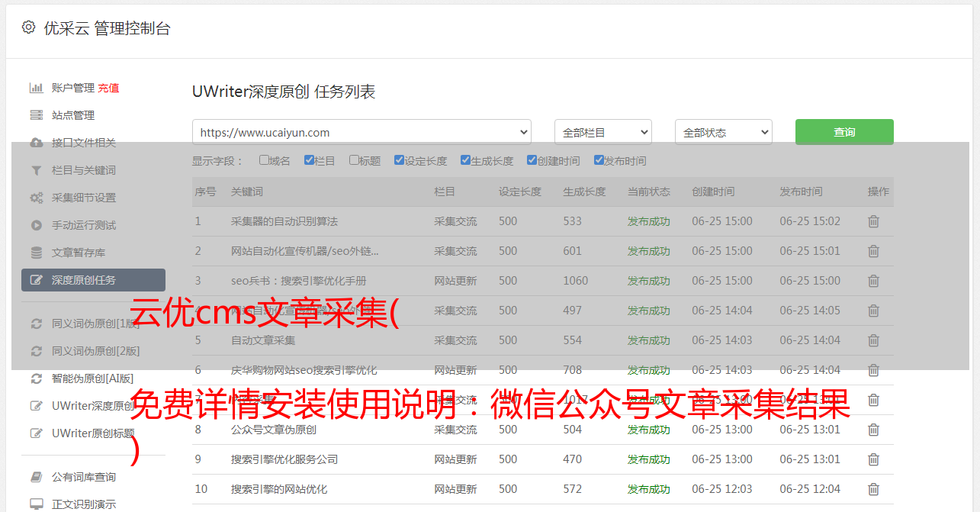Click keyword 庆华购物网站seo搜索引擎优化

[x=304, y=370]
